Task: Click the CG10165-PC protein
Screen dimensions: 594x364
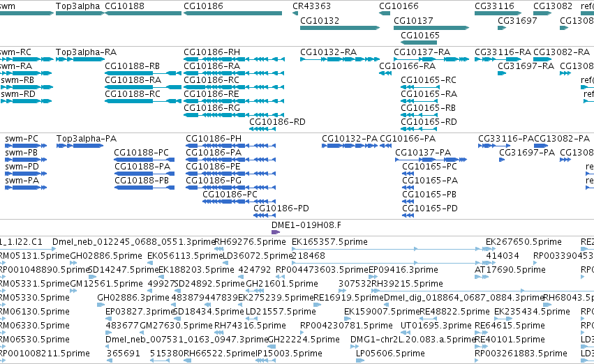Action: 408,174
